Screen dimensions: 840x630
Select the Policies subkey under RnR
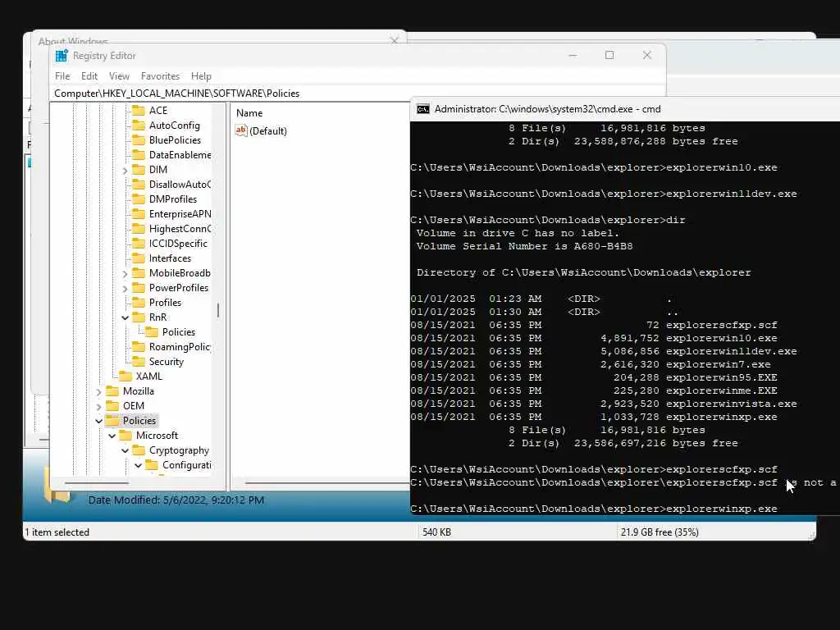point(178,332)
